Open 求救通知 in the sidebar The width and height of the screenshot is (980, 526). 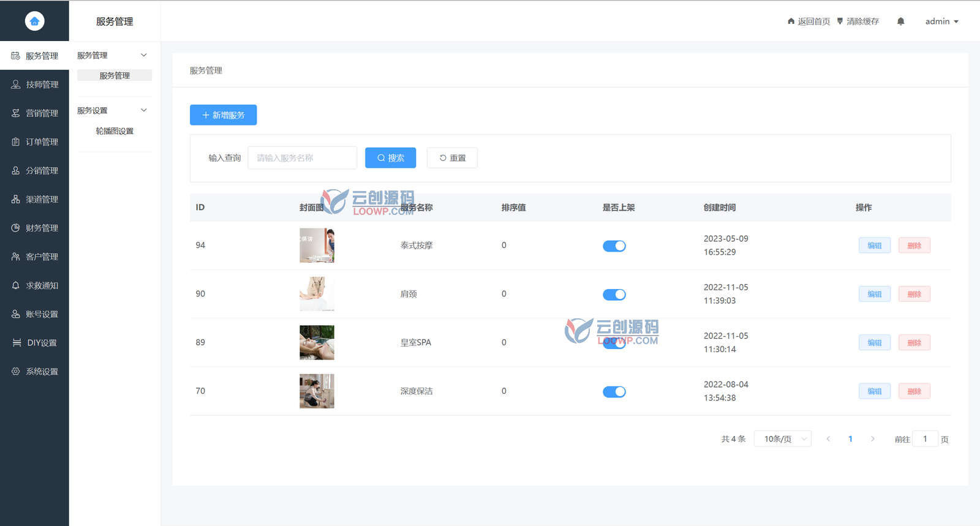click(x=34, y=286)
